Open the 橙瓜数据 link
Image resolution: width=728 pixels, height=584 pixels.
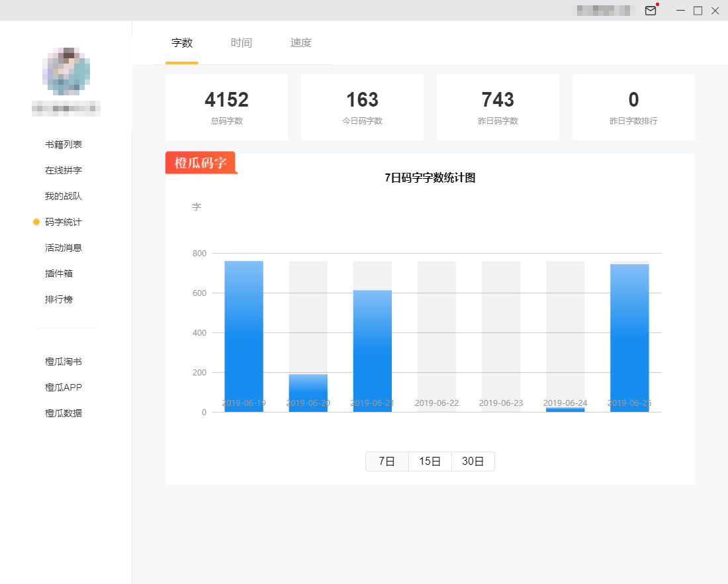click(64, 413)
